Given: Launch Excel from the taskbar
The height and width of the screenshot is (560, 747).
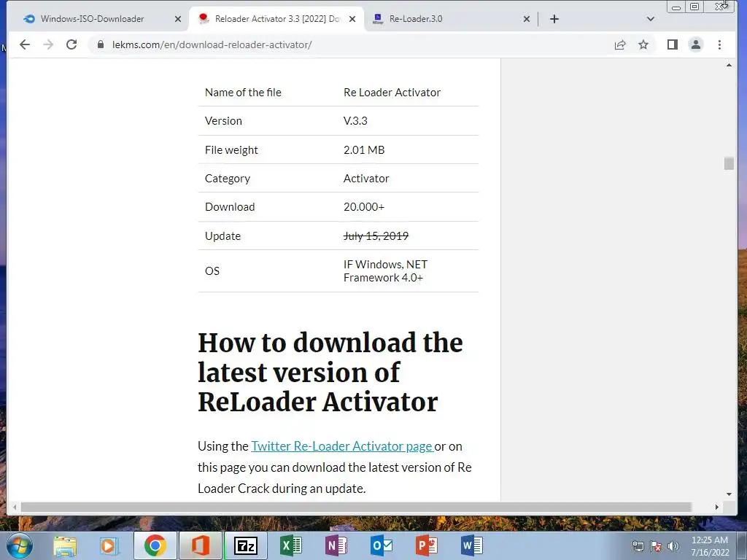Looking at the screenshot, I should pyautogui.click(x=291, y=545).
